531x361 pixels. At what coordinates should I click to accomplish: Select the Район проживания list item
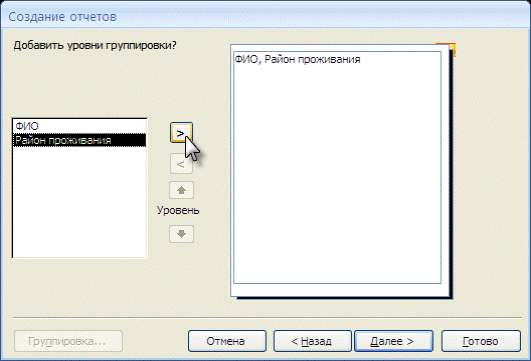(x=80, y=140)
